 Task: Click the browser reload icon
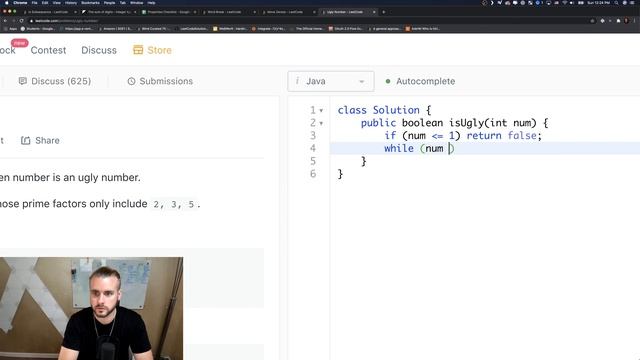point(21,20)
